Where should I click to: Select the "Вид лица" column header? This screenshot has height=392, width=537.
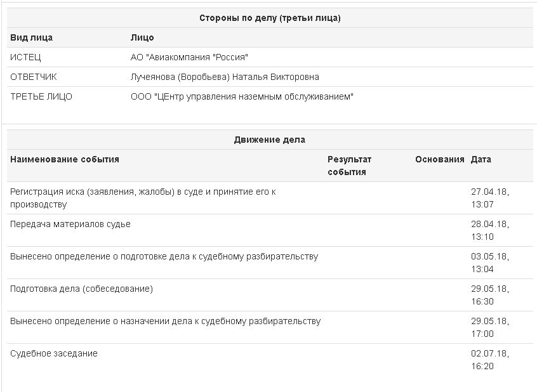[x=32, y=37]
